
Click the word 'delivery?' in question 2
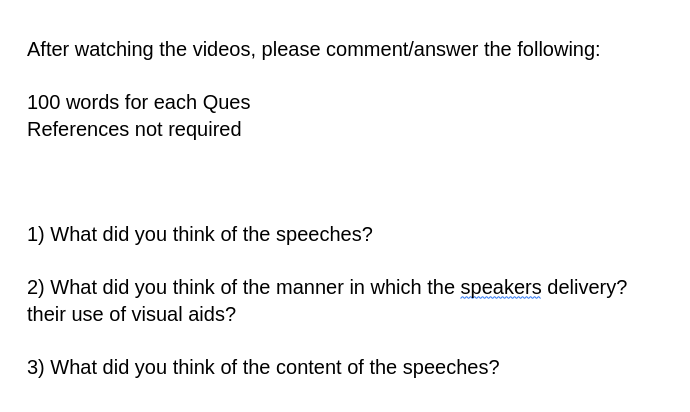click(587, 288)
